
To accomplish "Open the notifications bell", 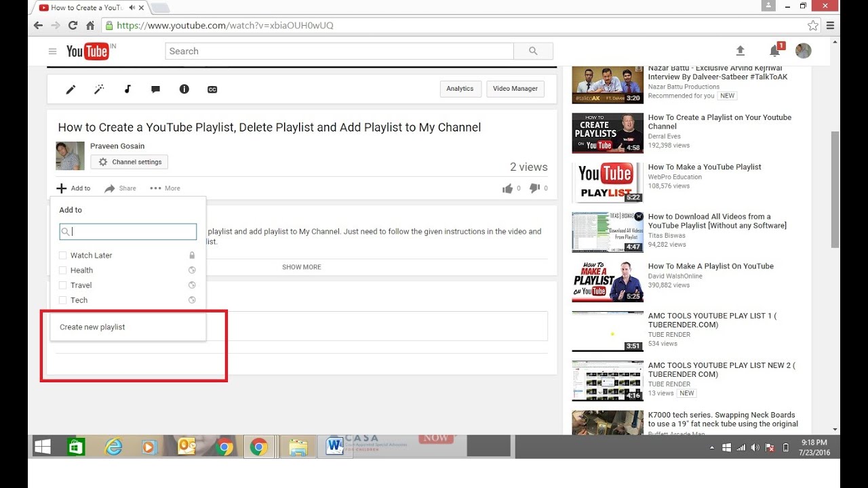I will 774,51.
